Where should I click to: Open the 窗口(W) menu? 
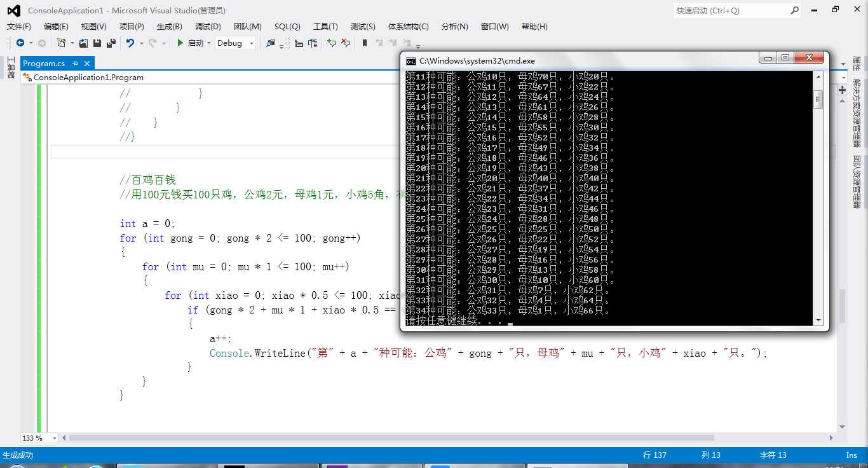[x=495, y=26]
